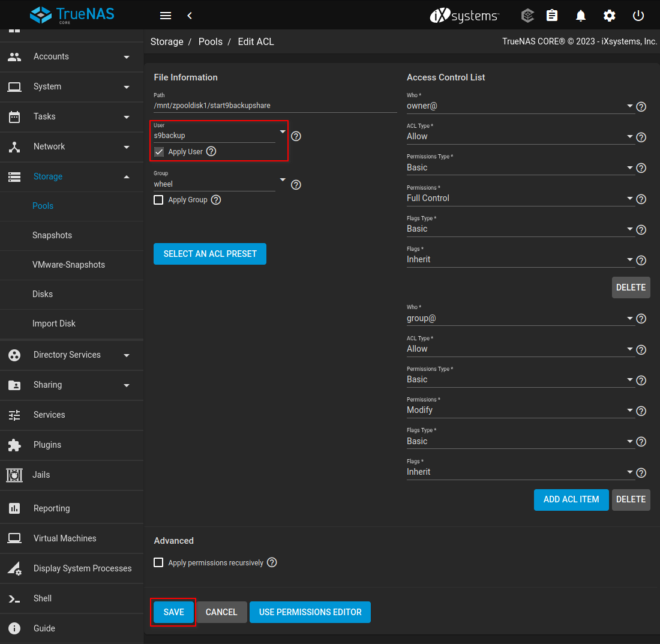Click the Path input field
This screenshot has width=660, height=644.
tap(275, 106)
